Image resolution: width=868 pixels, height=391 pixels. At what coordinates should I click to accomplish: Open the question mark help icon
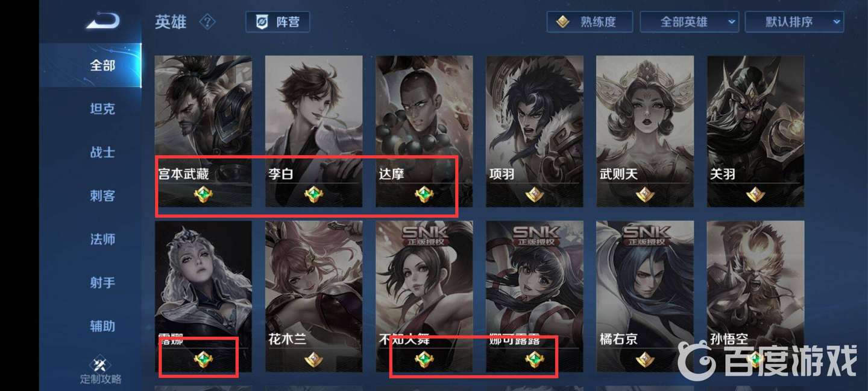pos(207,22)
